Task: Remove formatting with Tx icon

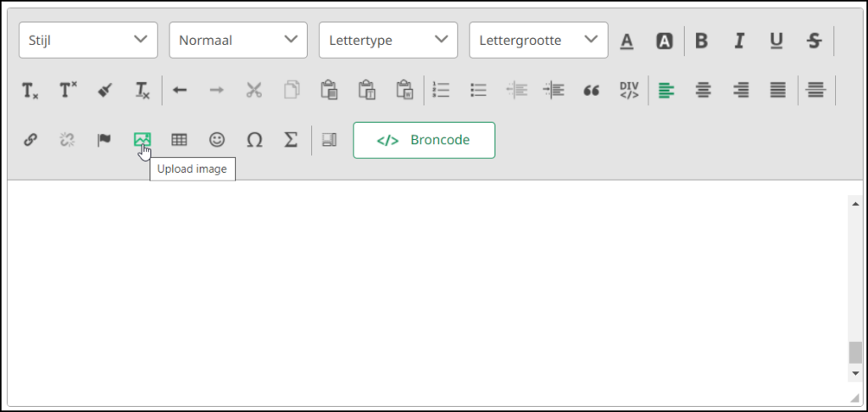Action: [x=142, y=90]
